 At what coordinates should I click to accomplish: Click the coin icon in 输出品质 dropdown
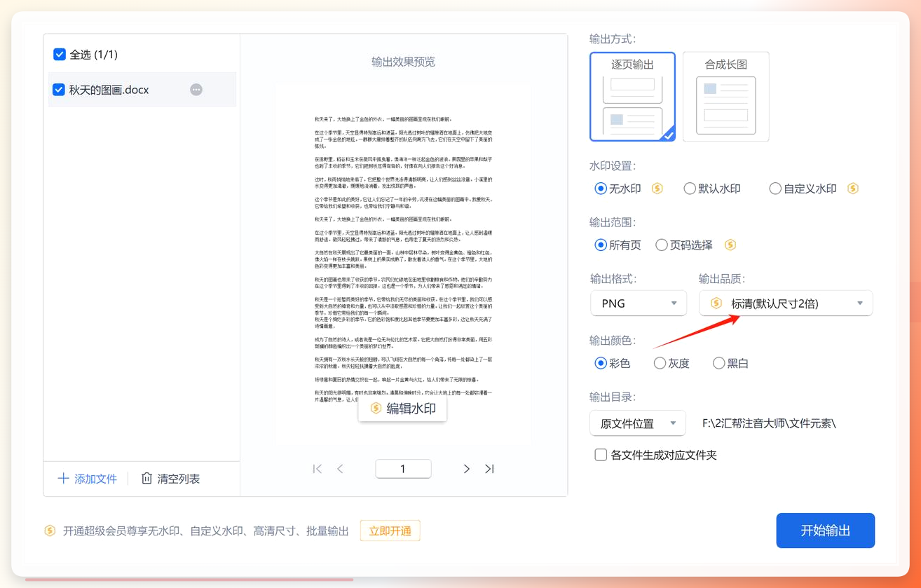click(x=716, y=303)
